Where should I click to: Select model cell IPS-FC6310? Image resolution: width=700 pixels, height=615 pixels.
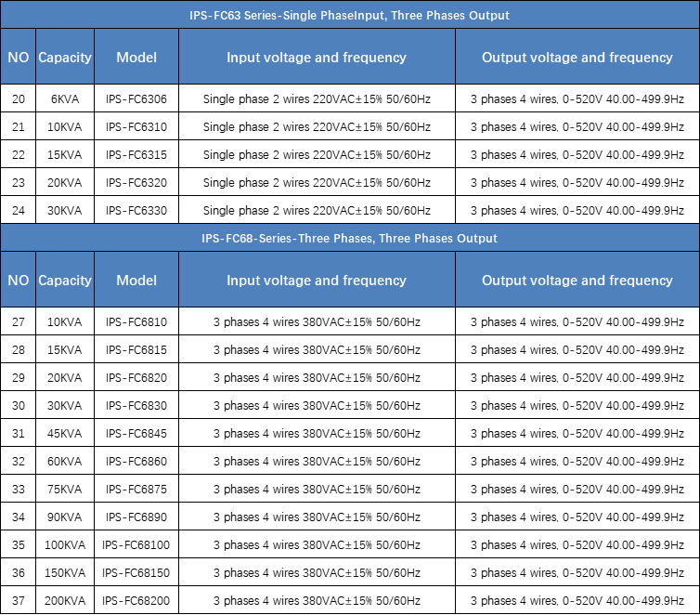click(x=136, y=127)
